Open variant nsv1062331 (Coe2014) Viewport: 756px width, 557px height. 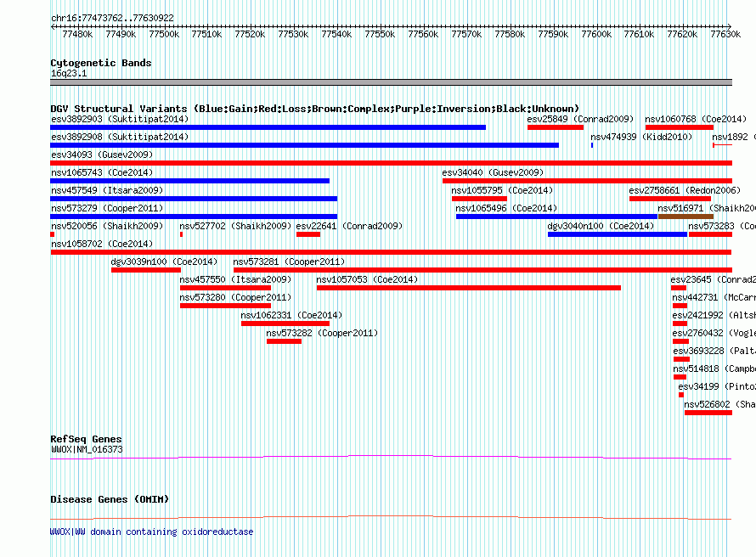click(x=291, y=315)
